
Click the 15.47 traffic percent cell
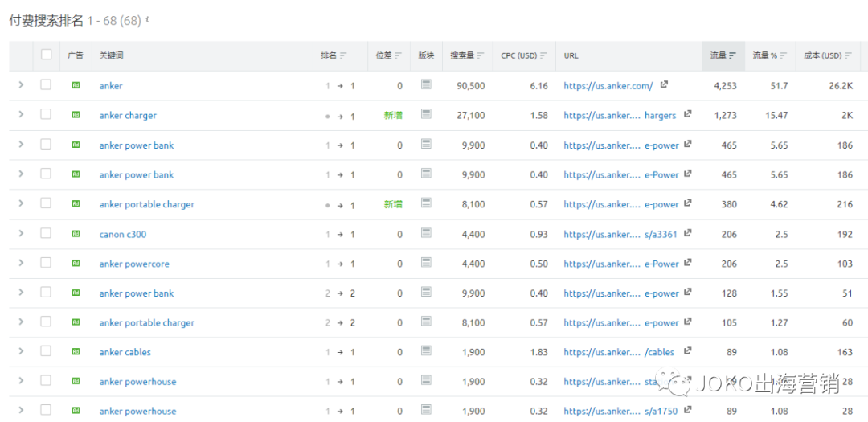point(776,115)
